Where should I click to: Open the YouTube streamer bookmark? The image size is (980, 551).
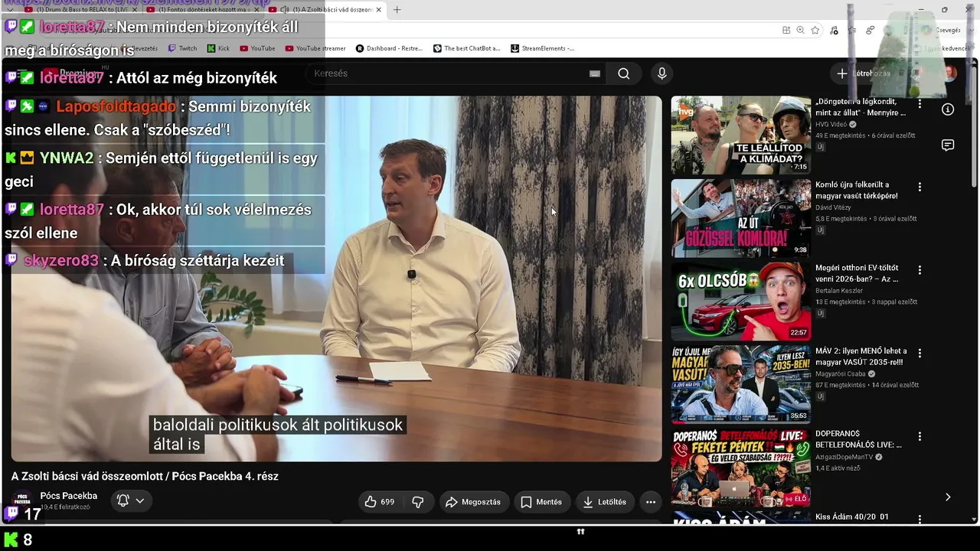coord(315,48)
